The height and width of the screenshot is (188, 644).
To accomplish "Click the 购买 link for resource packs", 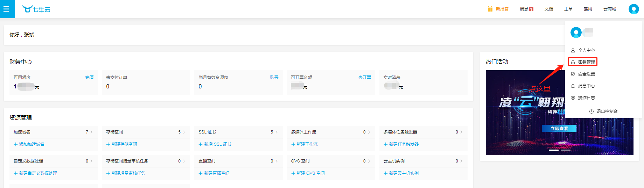I will (274, 78).
